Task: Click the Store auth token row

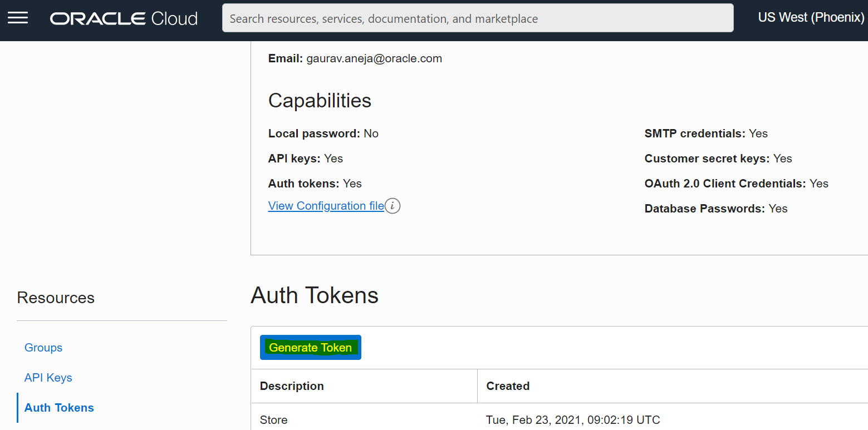Action: [273, 420]
